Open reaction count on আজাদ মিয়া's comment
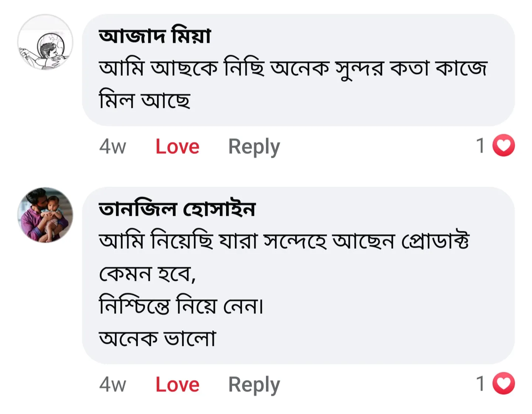532x414 pixels. (480, 145)
